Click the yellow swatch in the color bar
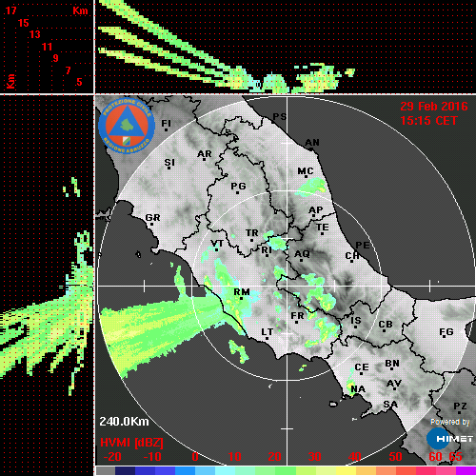Viewport: 476px width, 476px height. click(x=346, y=470)
